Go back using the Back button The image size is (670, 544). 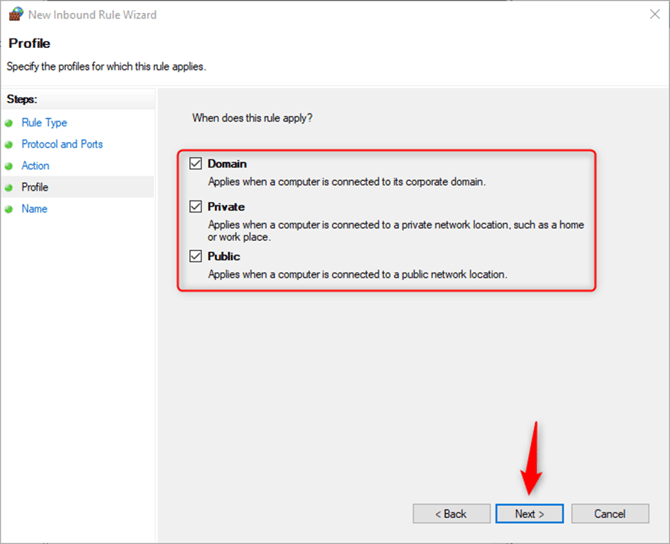pyautogui.click(x=451, y=514)
